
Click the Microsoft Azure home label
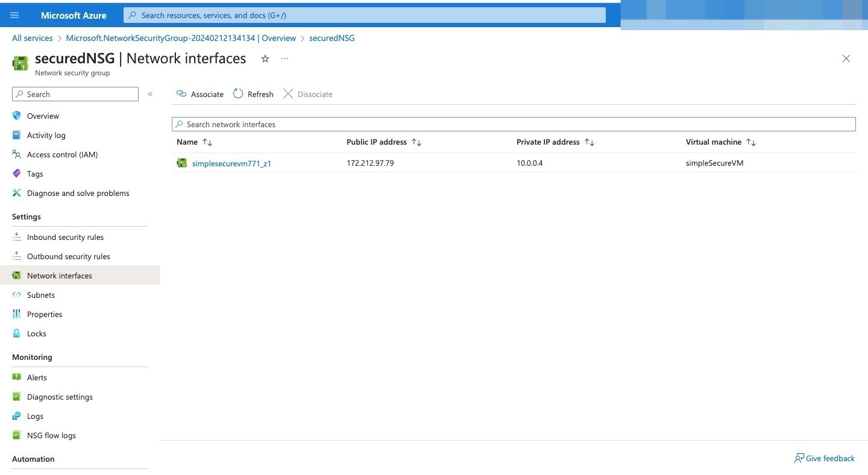pos(74,15)
